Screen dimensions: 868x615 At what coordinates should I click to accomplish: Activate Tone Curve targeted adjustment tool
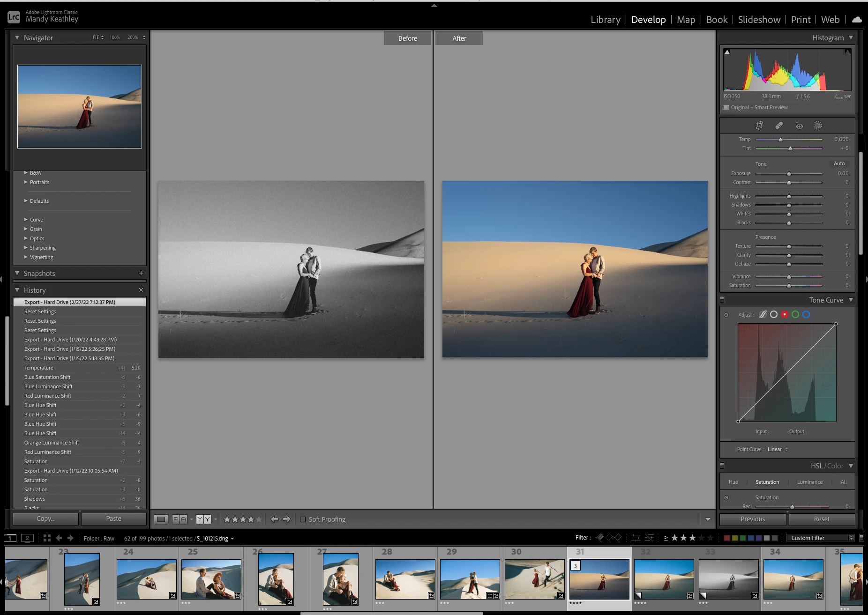726,315
